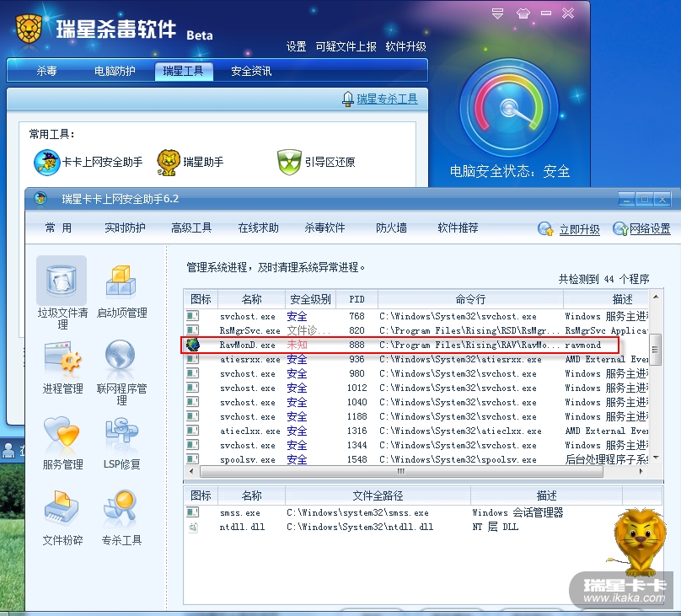The image size is (681, 616).
Task: Open the 专杀工具 magnifier icon
Action: coord(121,506)
